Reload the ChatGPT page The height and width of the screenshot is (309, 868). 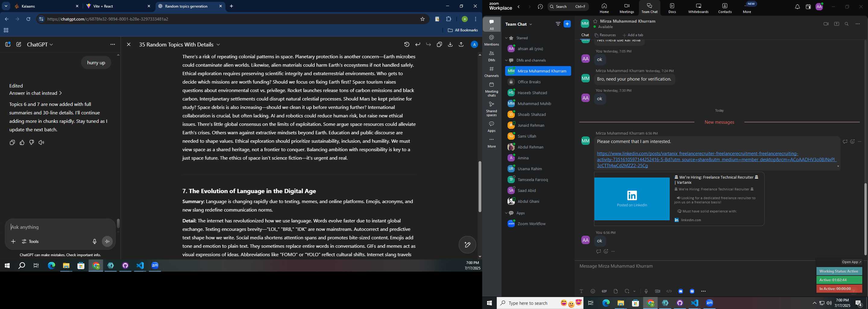point(29,19)
